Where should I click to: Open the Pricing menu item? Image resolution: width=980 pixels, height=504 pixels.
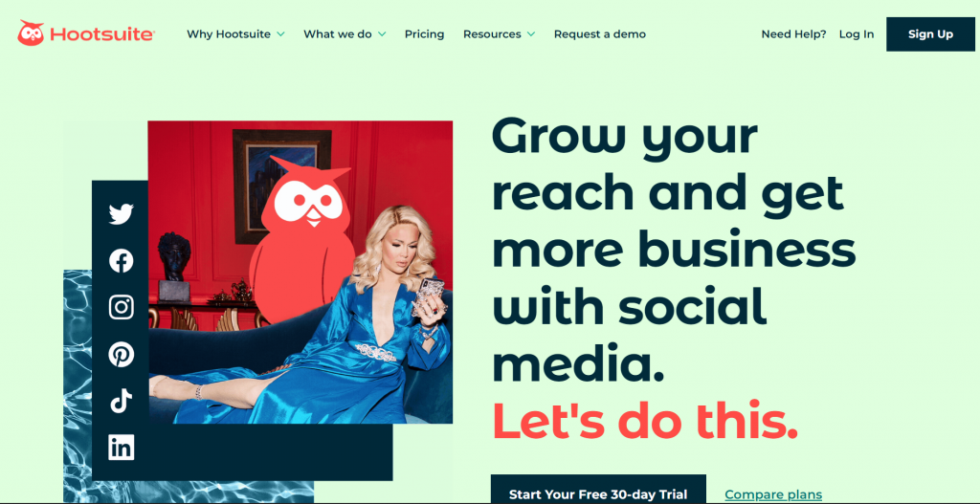tap(424, 34)
